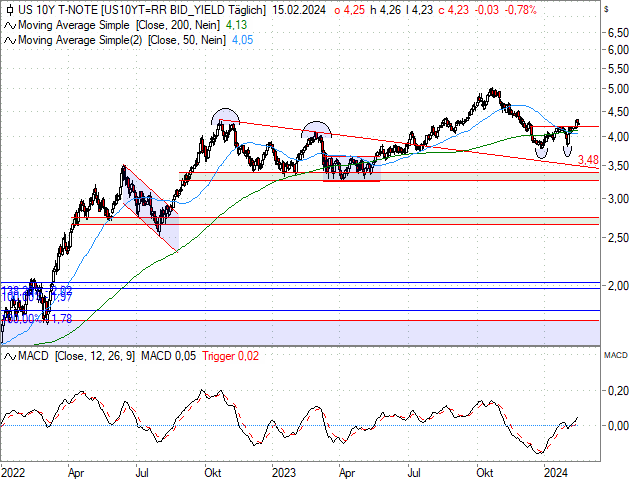Viewport: 640px width, 480px height.
Task: Click the 2023 time axis label
Action: point(284,473)
